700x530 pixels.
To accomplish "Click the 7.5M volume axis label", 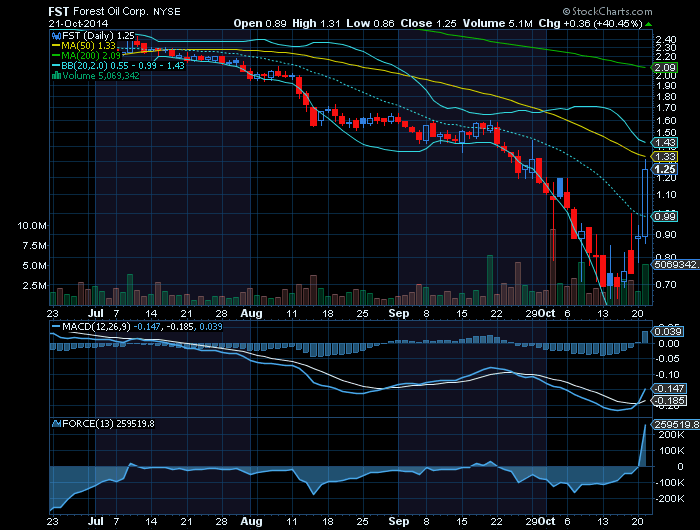I will (34, 246).
